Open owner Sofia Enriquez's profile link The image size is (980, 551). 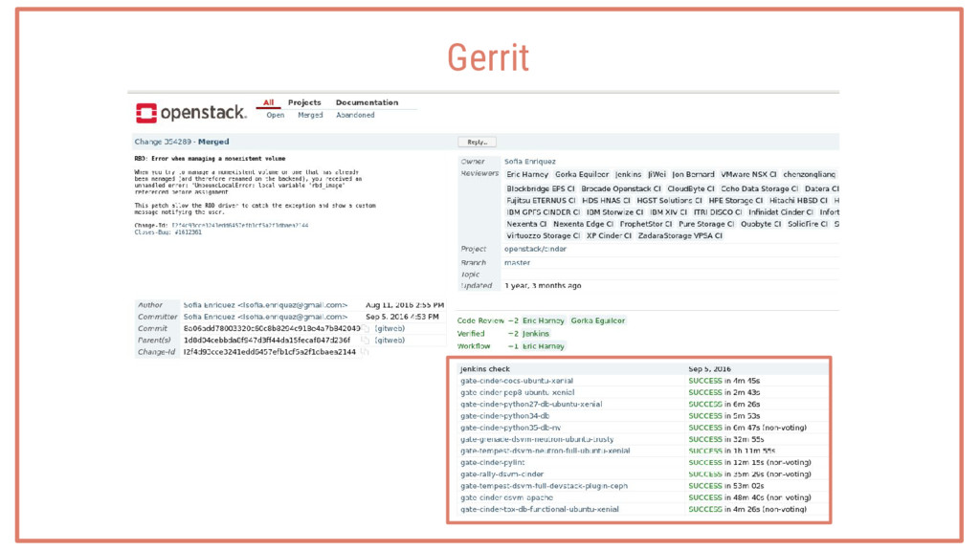(530, 161)
